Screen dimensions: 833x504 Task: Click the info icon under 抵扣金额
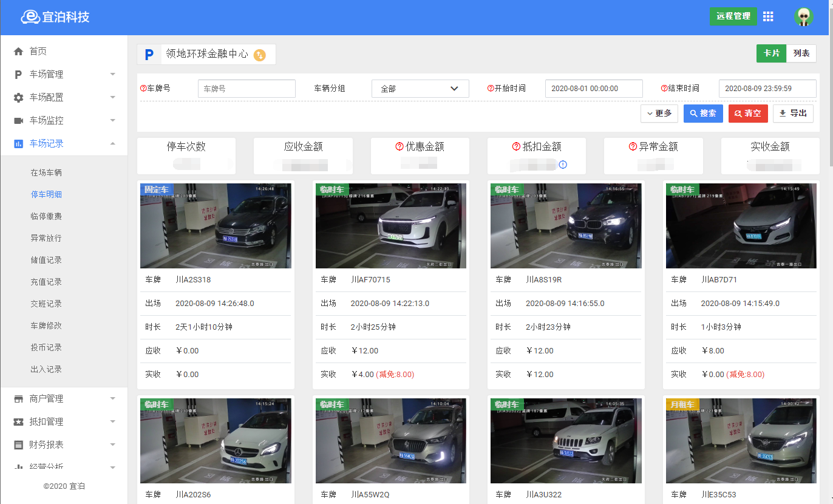pyautogui.click(x=563, y=164)
